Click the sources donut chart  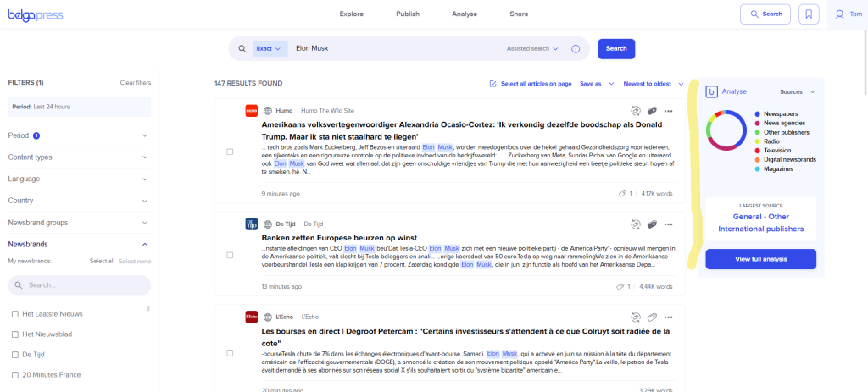726,130
